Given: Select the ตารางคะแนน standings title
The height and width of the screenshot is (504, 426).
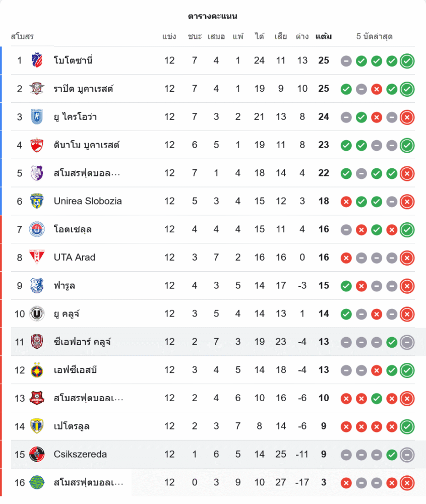Looking at the screenshot, I should (x=213, y=16).
